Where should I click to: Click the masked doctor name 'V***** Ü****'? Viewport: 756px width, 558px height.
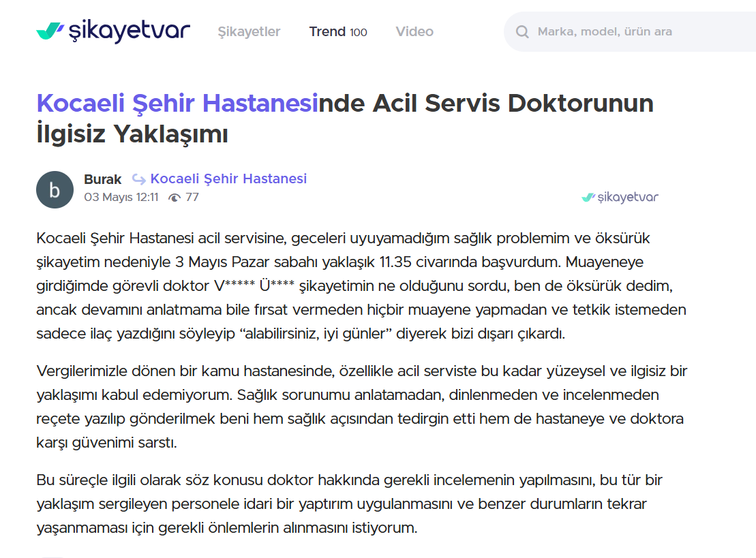point(254,285)
